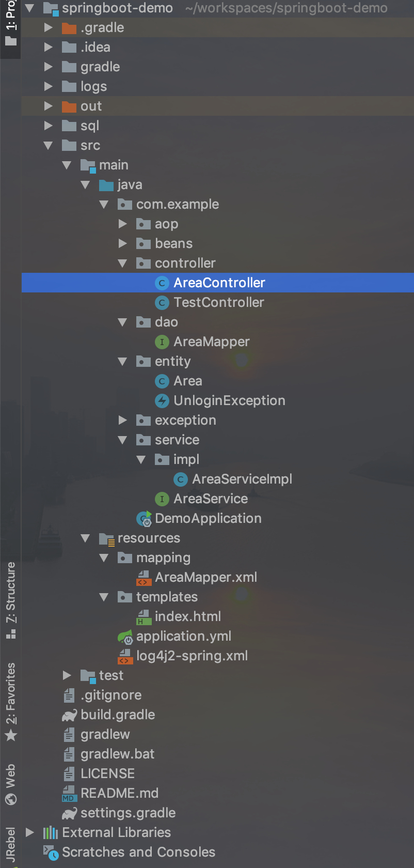Screen dimensions: 414x868
Task: Click the README.md markdown file icon
Action: point(69,794)
